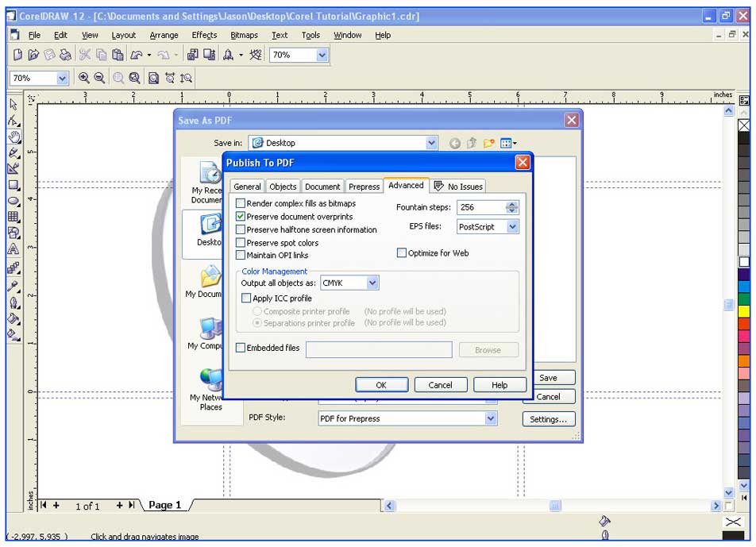Click the Import icon in toolbar

pos(192,55)
